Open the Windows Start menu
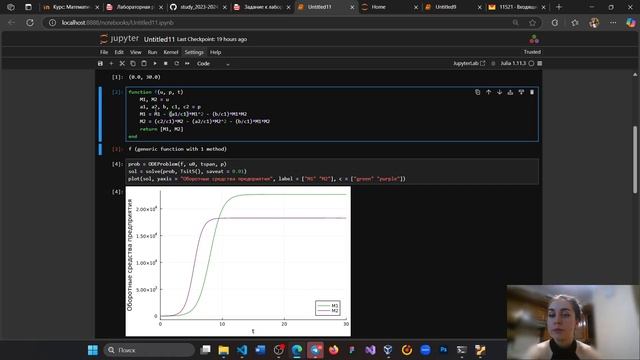Viewport: 640px width, 360px height. [93, 350]
